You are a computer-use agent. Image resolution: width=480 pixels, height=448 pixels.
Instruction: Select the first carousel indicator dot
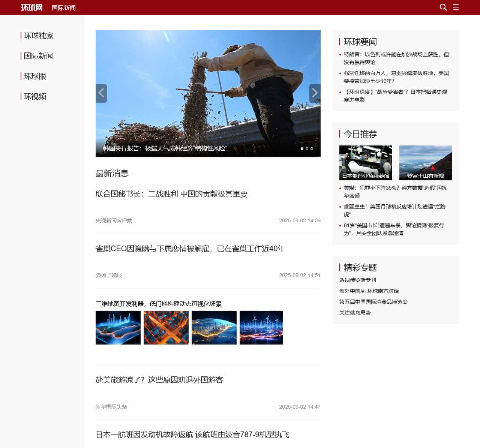coord(302,149)
